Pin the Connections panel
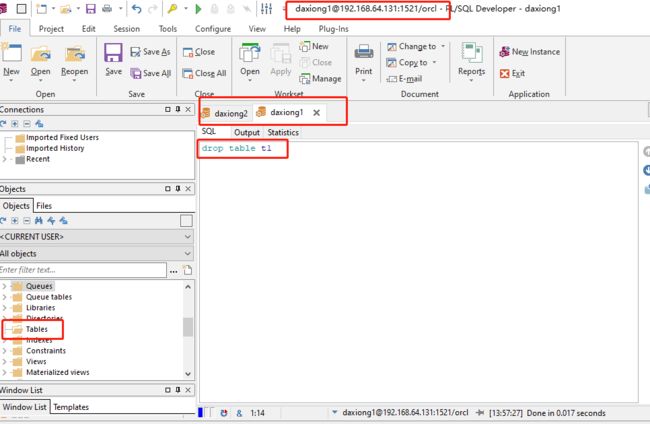The width and height of the screenshot is (650, 424). pos(178,109)
